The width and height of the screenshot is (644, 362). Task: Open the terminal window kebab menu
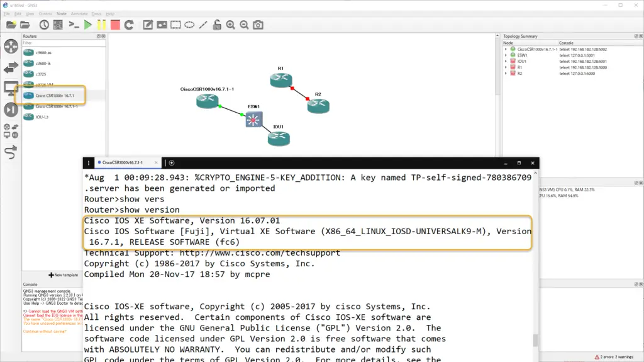tap(88, 163)
